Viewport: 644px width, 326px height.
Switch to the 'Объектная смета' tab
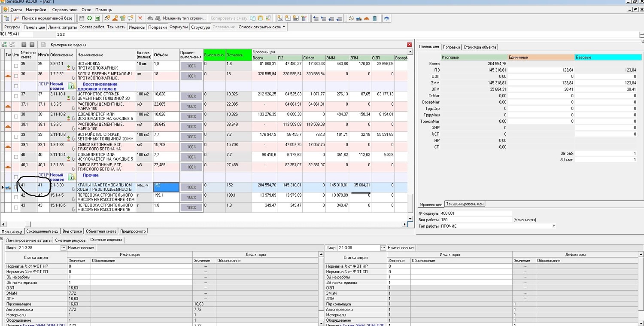(x=101, y=232)
